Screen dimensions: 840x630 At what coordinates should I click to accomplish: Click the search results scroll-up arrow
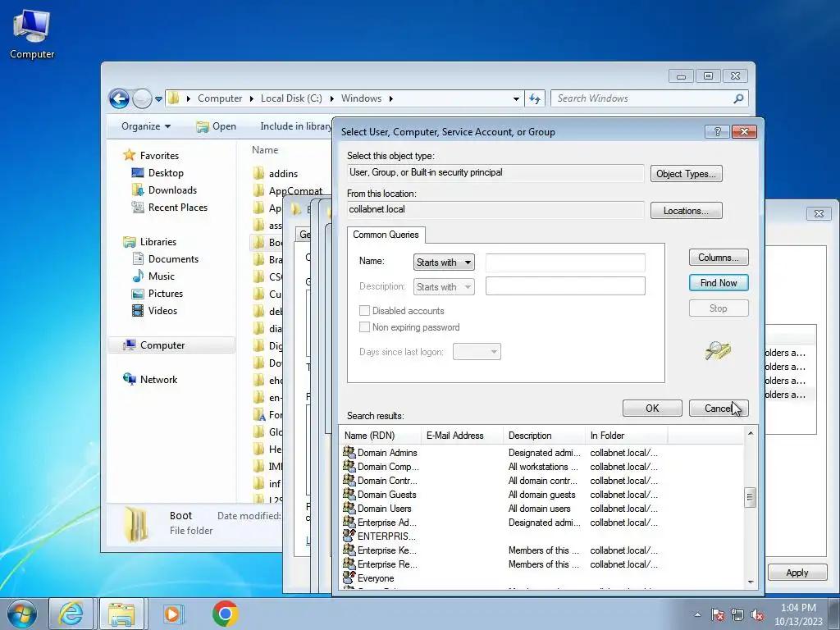(750, 433)
